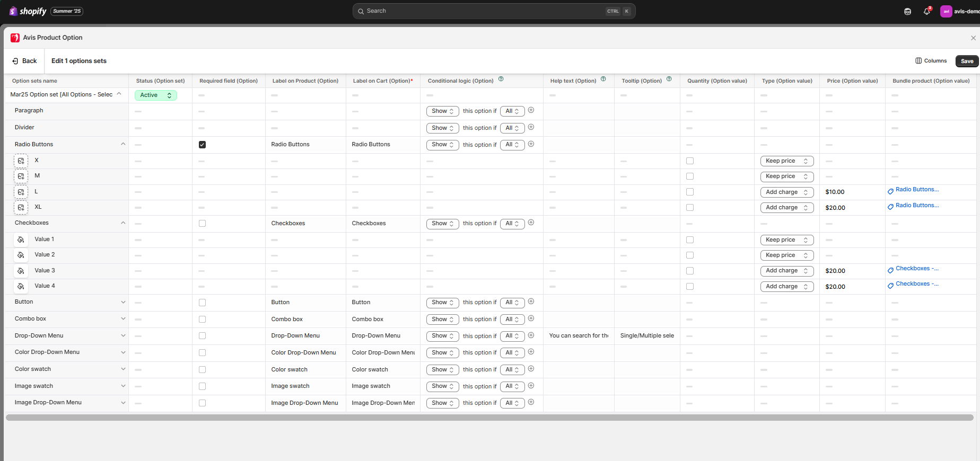Image resolution: width=980 pixels, height=461 pixels.
Task: Open the Columns selector
Action: 931,61
